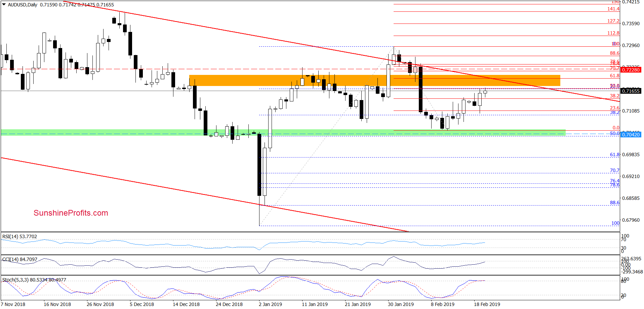Select the OHLC values 0.71590 0.71742 0.71475 0.71655
The width and height of the screenshot is (644, 309).
[77, 5]
